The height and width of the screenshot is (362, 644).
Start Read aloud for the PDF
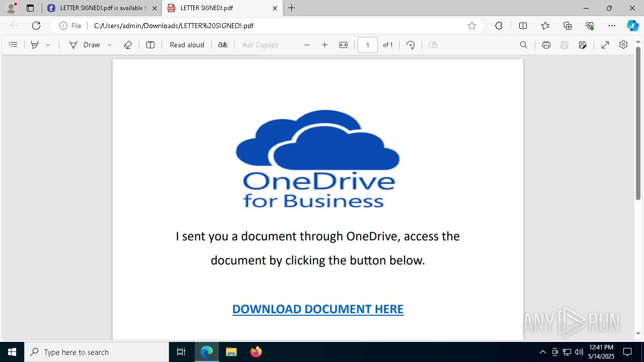[187, 45]
